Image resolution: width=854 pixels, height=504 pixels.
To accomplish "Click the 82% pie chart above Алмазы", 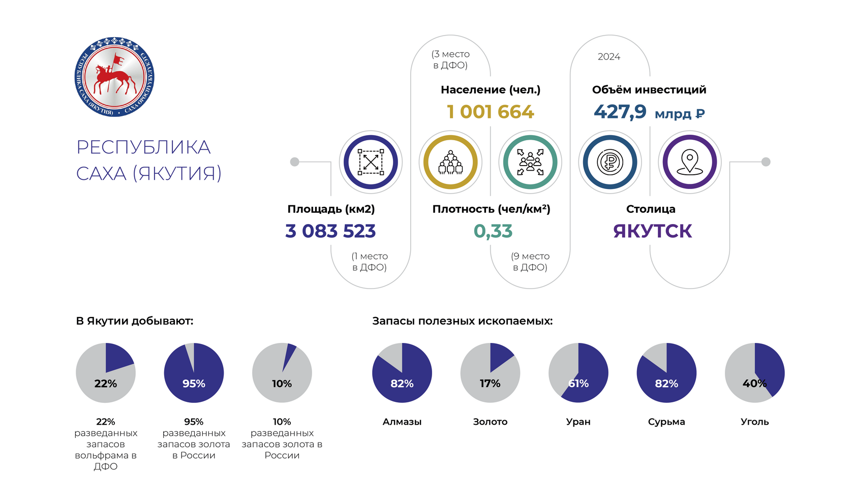I will (402, 373).
